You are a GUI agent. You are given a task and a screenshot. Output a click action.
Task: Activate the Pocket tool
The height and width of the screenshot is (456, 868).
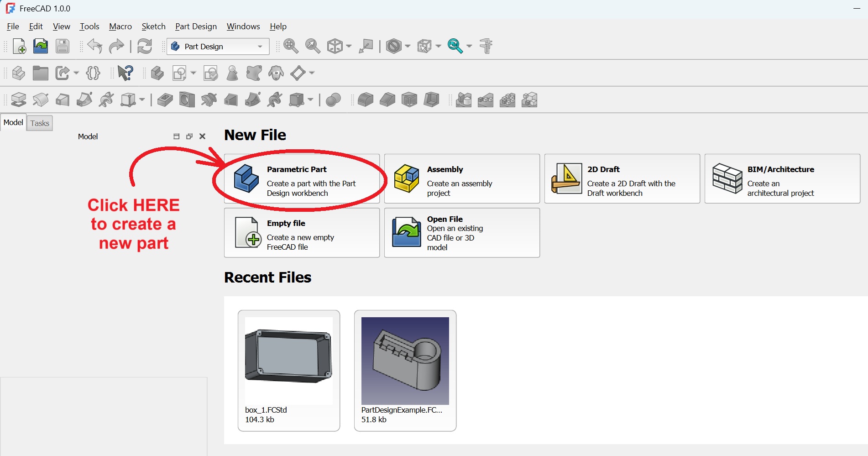165,100
